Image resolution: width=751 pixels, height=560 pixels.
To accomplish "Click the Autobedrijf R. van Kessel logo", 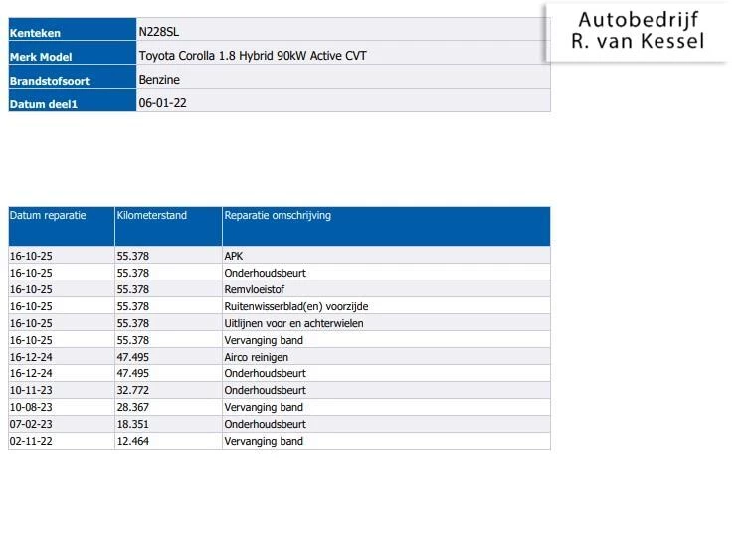I will [637, 31].
